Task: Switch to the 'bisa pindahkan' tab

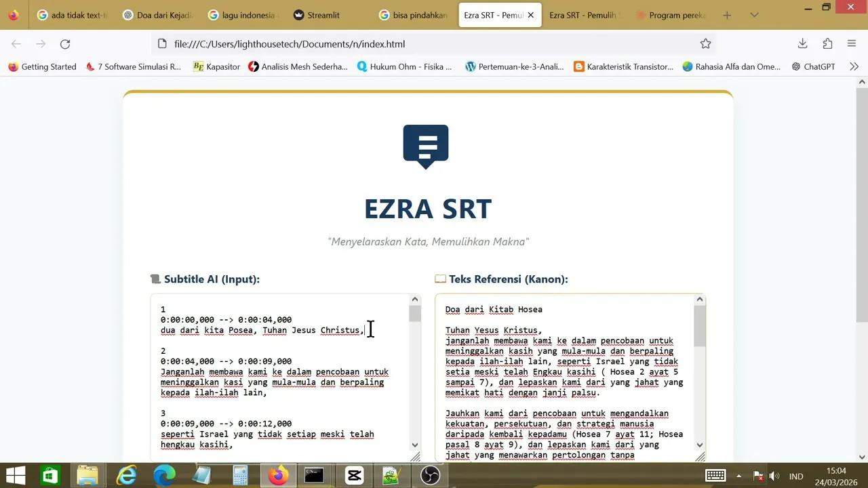Action: point(414,15)
